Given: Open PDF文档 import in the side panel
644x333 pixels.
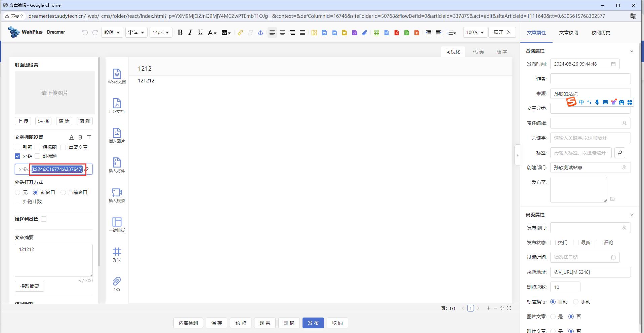Looking at the screenshot, I should (117, 106).
